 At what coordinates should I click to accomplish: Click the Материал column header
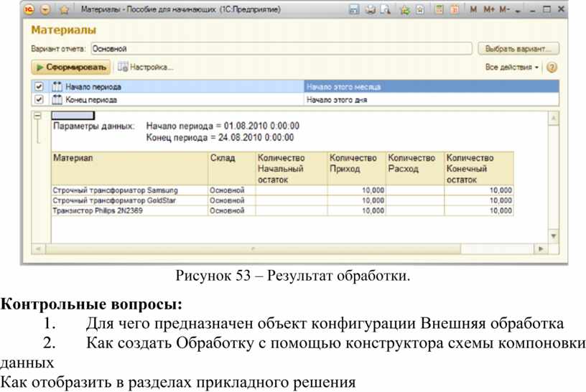[129, 168]
